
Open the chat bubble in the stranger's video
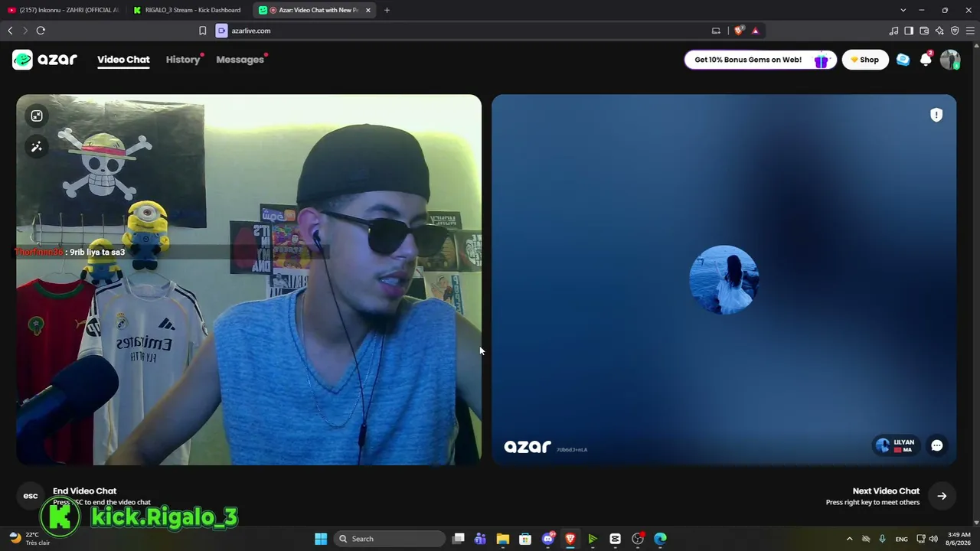click(936, 445)
